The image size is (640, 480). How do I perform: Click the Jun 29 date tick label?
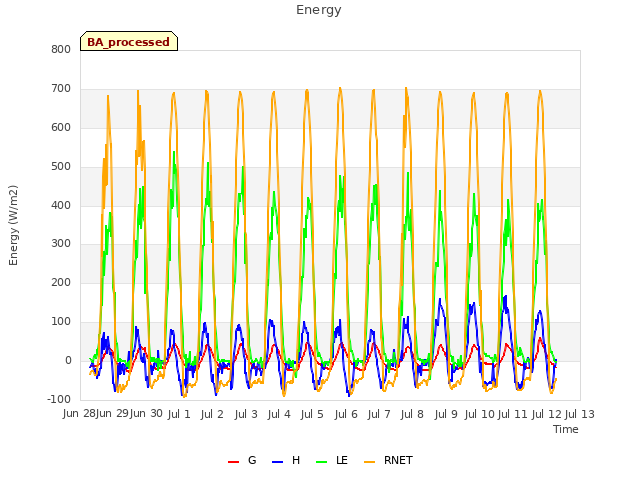[112, 414]
